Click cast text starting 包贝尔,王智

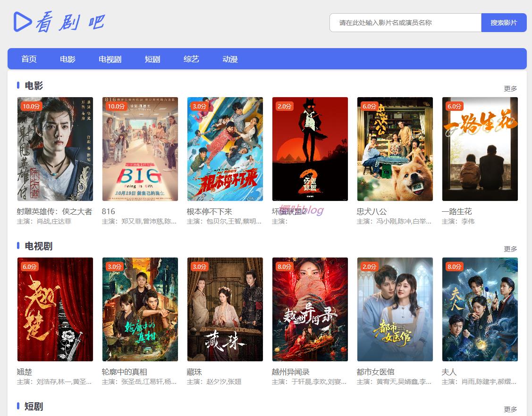pyautogui.click(x=224, y=221)
